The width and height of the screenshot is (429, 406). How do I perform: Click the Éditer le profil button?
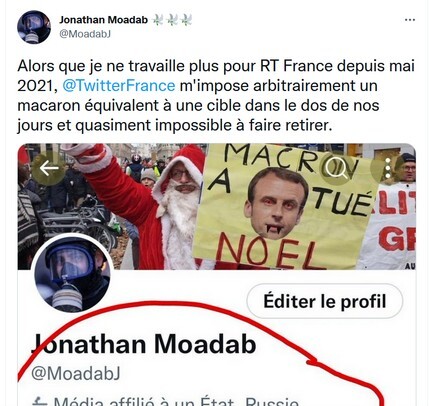325,301
